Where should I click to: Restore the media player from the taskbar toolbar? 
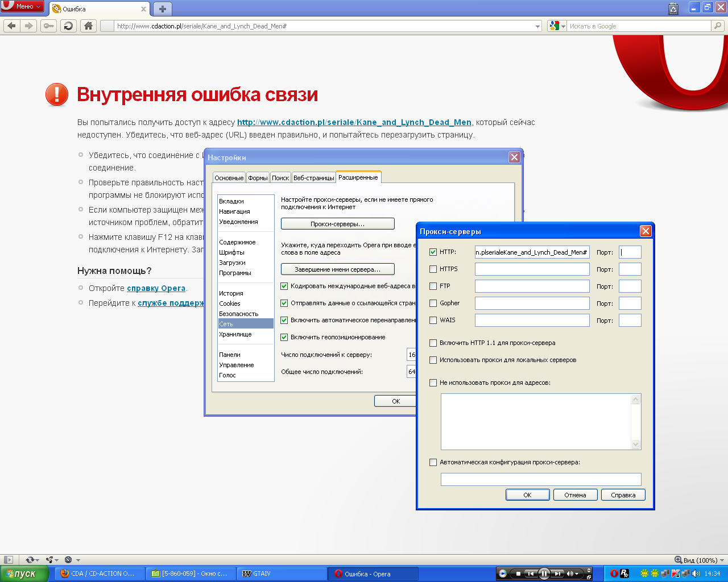[x=589, y=577]
